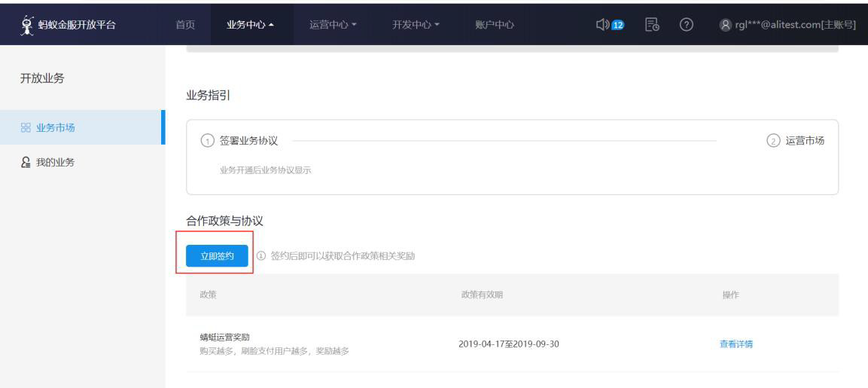
Task: Click the person icon beside 我的业务
Action: tap(26, 163)
